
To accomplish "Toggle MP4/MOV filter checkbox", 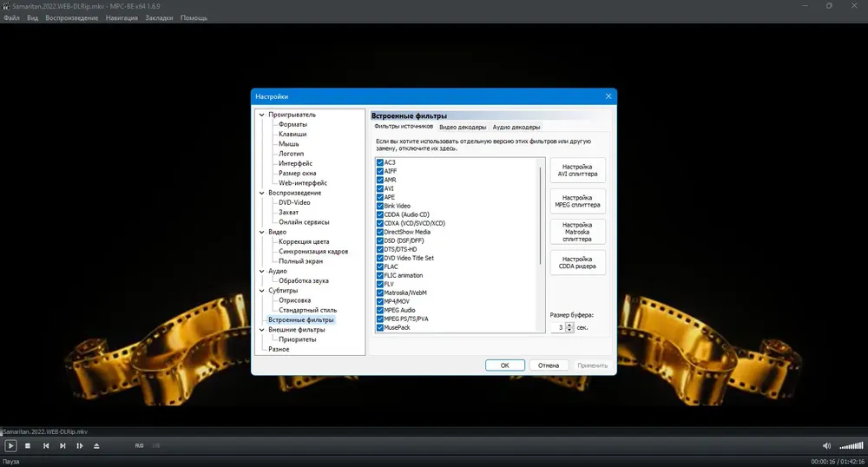I will [380, 301].
